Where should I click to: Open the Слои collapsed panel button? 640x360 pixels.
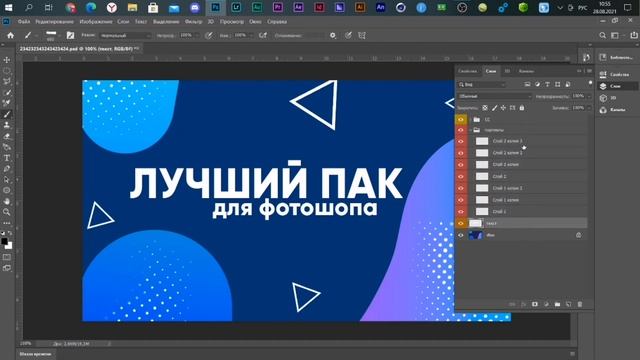[616, 86]
